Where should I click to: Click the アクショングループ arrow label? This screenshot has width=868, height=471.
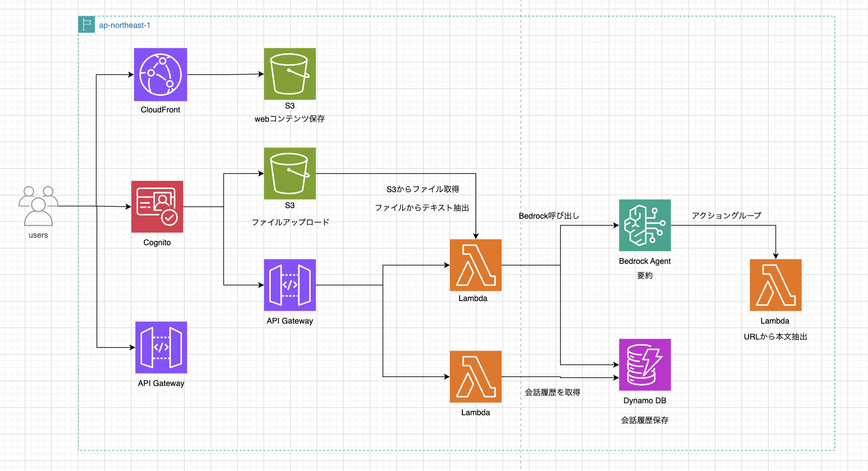(726, 215)
